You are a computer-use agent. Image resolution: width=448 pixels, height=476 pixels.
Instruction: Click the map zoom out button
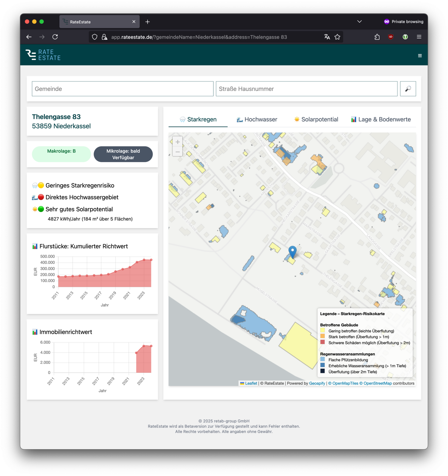click(177, 152)
